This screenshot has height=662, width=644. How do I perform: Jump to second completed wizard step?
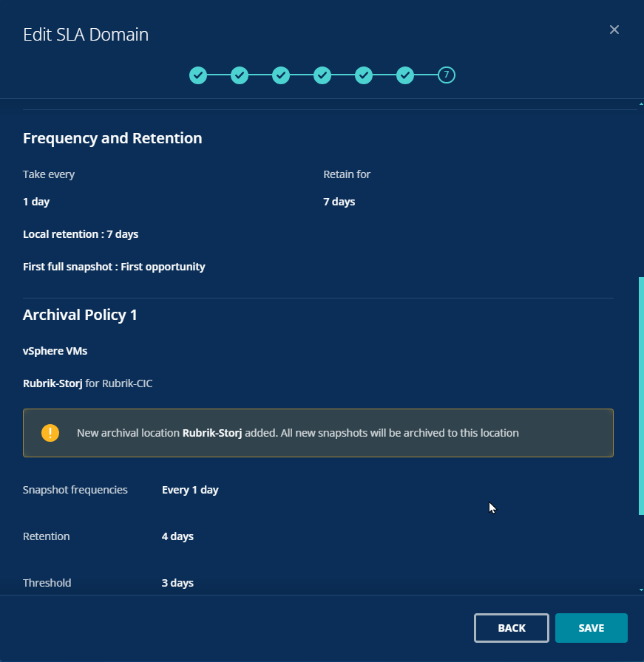click(239, 75)
